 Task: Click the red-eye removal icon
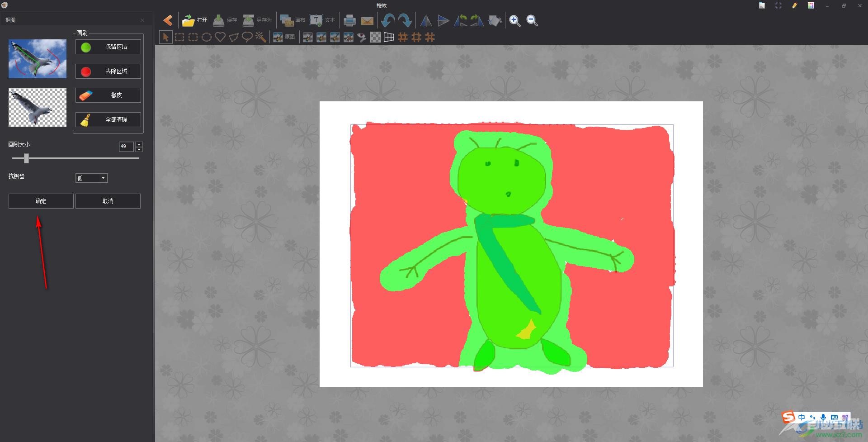(x=362, y=37)
